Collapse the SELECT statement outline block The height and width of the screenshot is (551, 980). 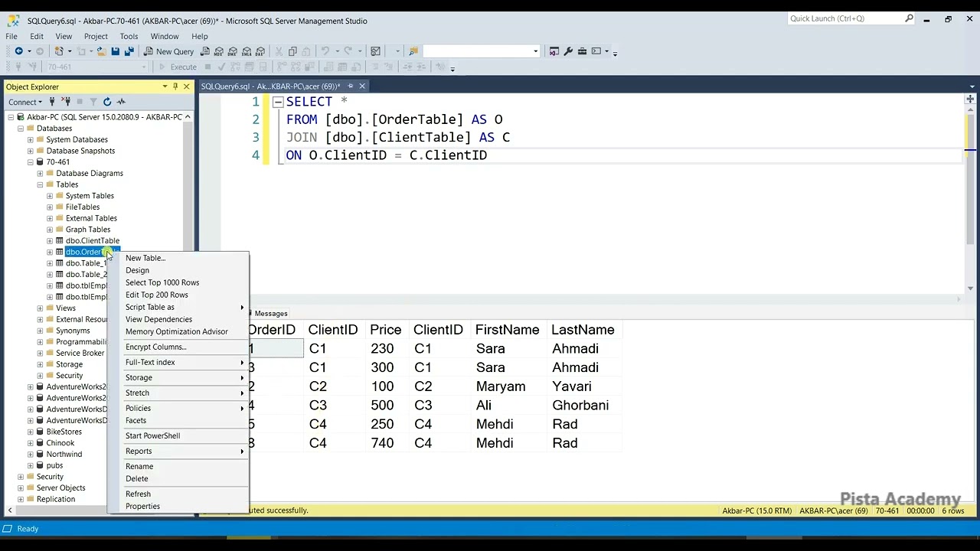[278, 102]
